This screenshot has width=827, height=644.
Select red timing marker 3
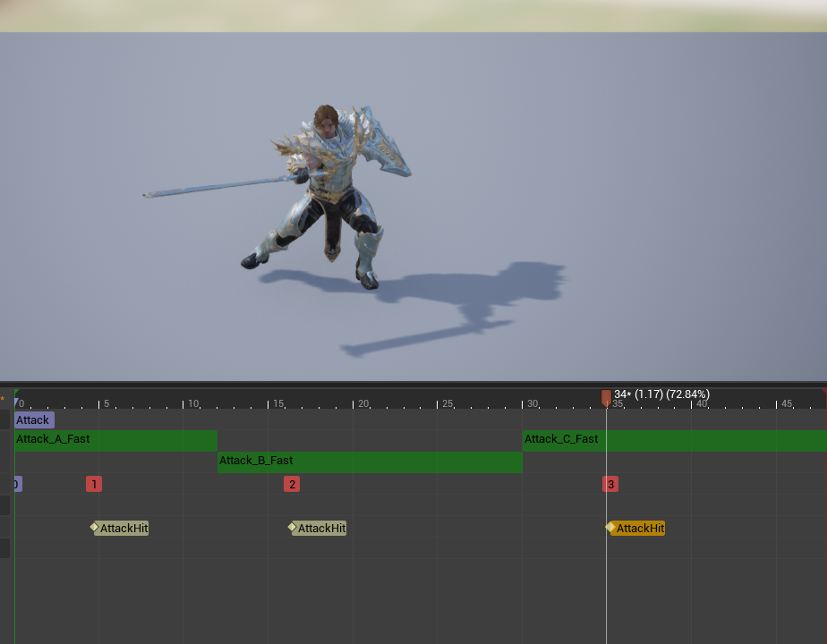click(610, 484)
